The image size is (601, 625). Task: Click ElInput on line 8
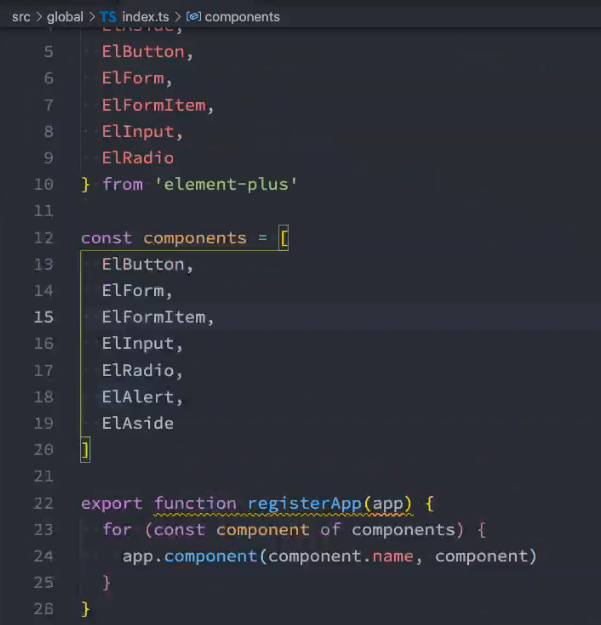tap(138, 132)
